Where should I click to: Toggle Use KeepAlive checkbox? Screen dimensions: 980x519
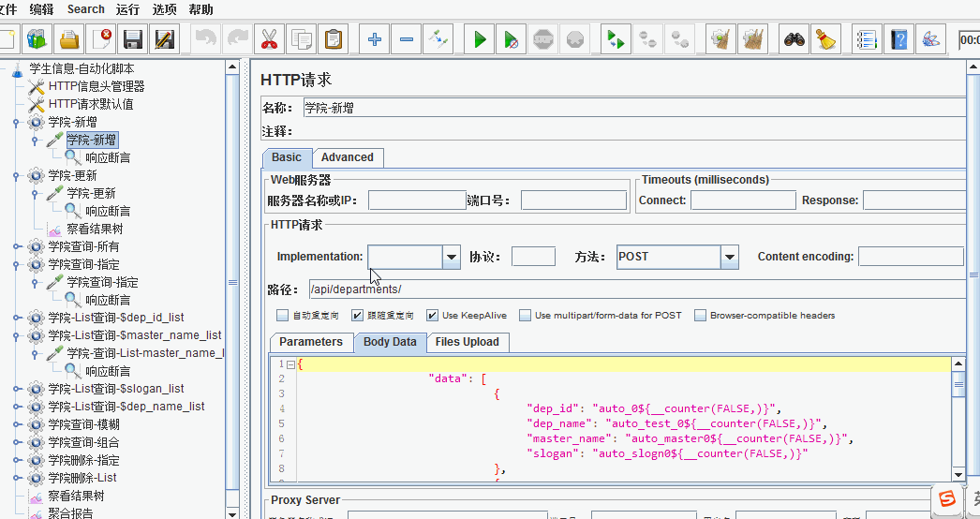pos(433,315)
